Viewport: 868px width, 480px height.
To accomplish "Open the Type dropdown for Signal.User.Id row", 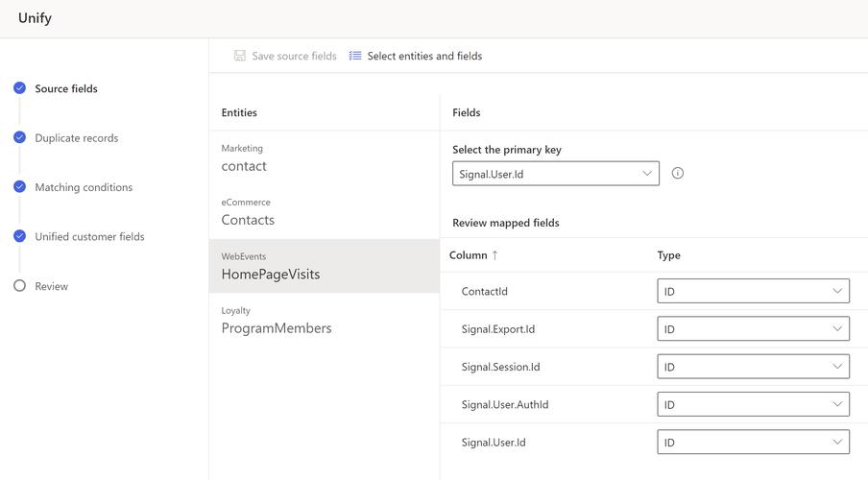I will [754, 442].
